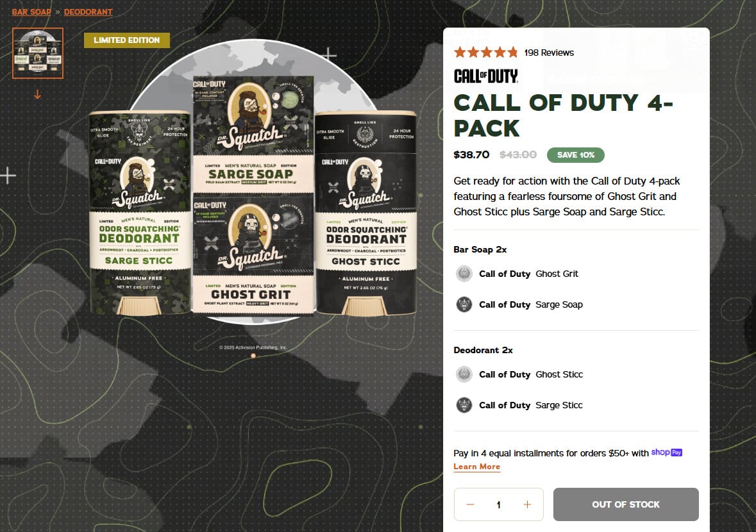Click the Out of Stock button
756x532 pixels.
click(x=626, y=504)
